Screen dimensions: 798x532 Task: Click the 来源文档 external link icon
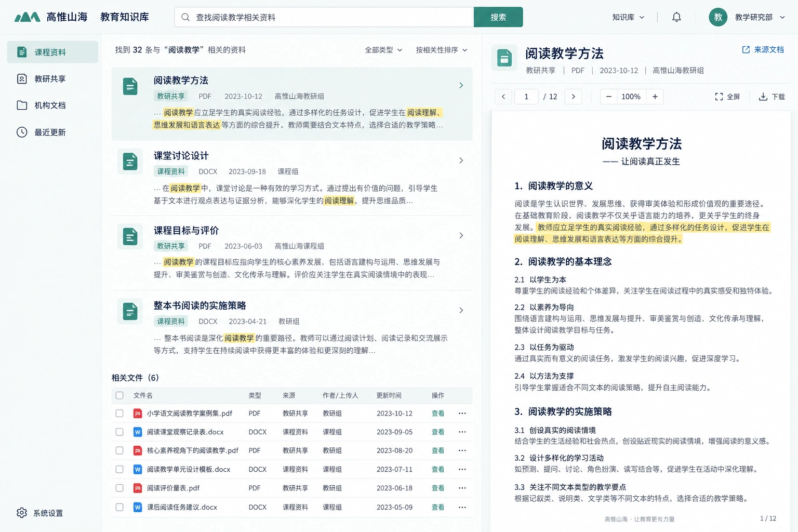pos(746,49)
